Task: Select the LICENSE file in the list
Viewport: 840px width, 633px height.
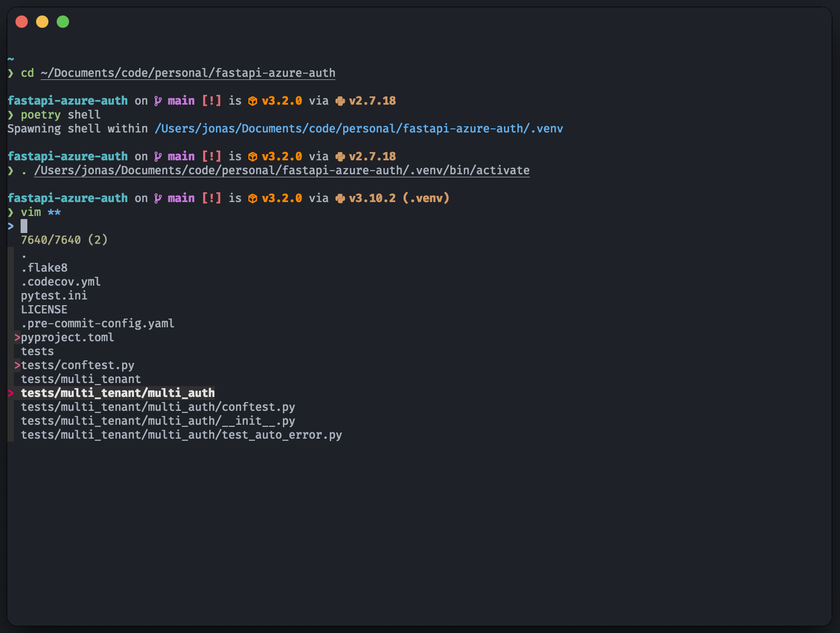Action: point(44,310)
